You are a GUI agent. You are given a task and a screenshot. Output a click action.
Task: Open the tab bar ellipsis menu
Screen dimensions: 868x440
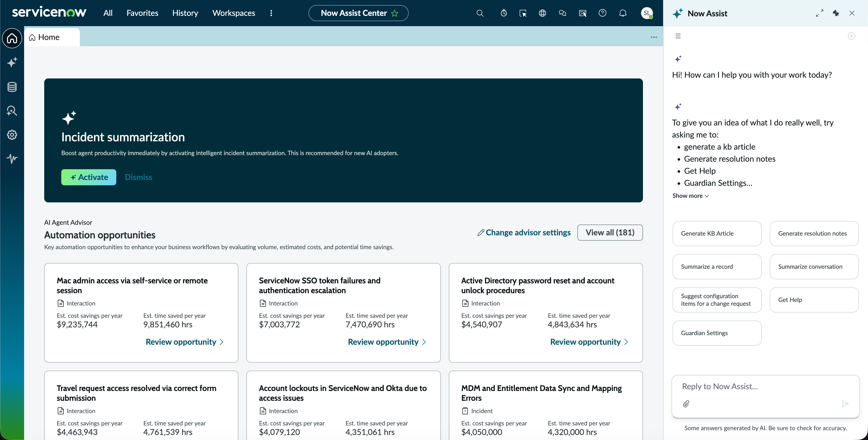click(654, 37)
